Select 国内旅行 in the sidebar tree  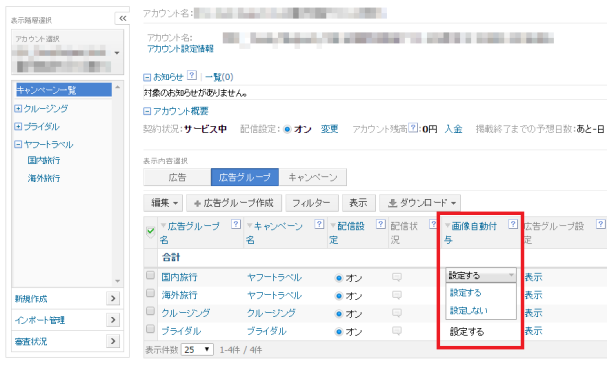pos(44,160)
